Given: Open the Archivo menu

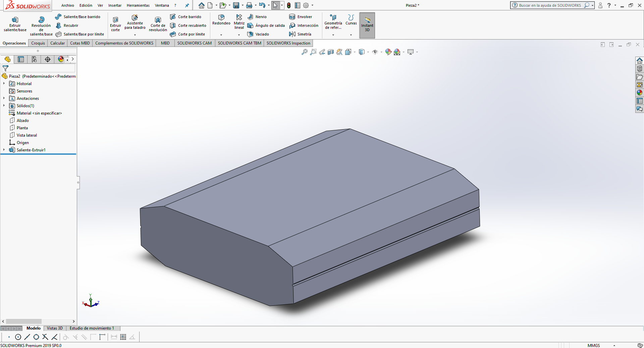Looking at the screenshot, I should click(67, 5).
